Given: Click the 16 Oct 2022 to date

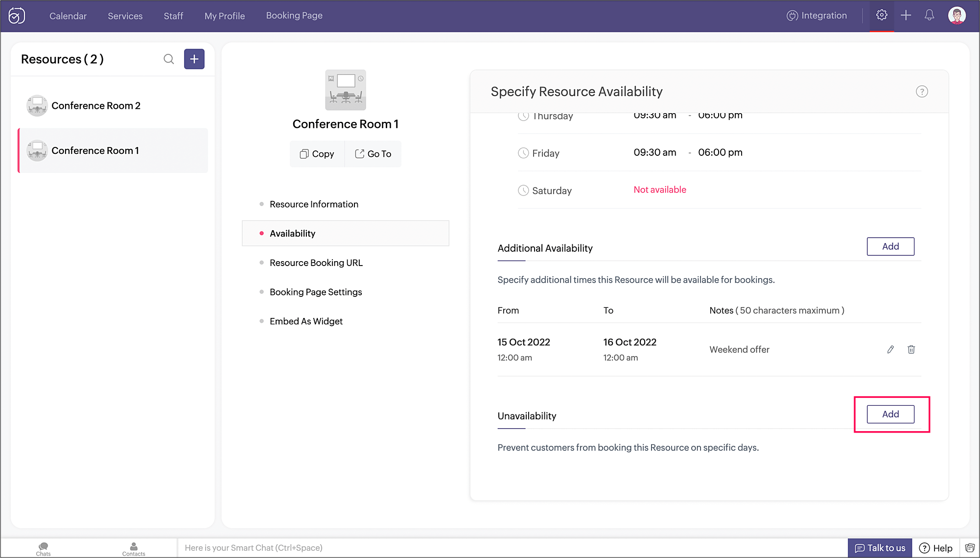Looking at the screenshot, I should [630, 342].
